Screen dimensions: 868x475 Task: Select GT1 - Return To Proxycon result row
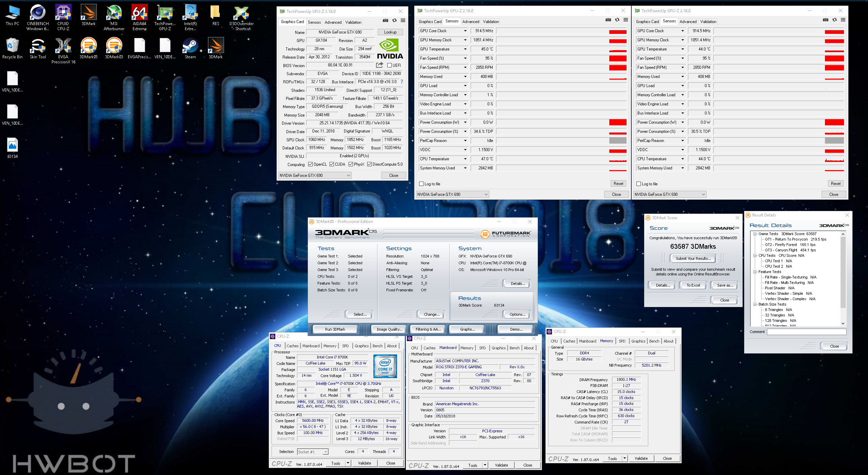[x=795, y=240]
